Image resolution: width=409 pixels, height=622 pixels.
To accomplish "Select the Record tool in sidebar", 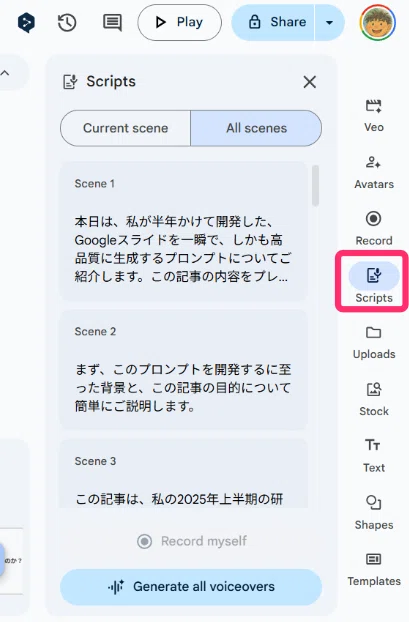I will coord(374,229).
